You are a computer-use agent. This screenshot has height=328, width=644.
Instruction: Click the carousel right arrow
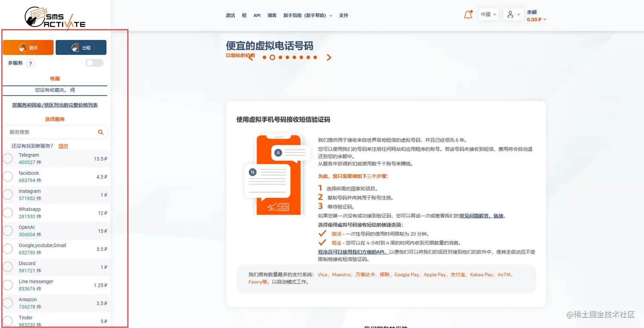point(329,57)
